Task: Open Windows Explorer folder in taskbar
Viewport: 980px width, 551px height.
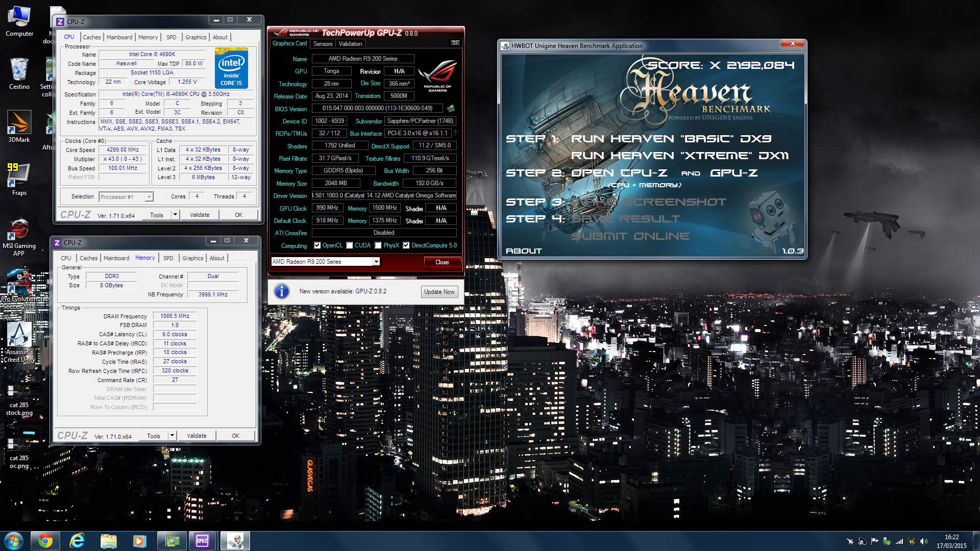Action: (108, 541)
